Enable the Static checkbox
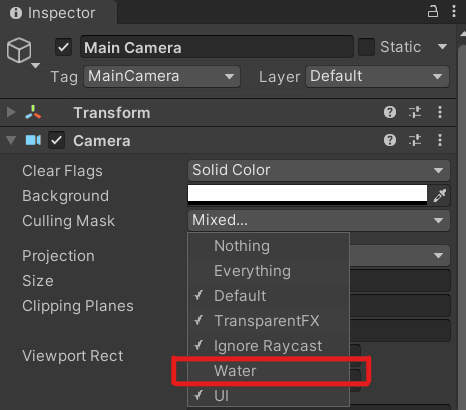Image resolution: width=466 pixels, height=410 pixels. pos(366,47)
